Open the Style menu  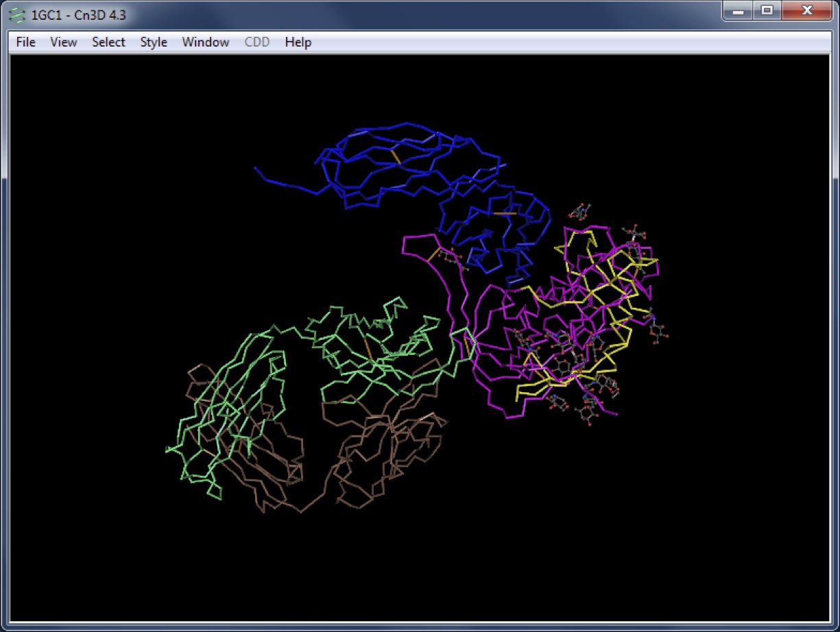pyautogui.click(x=154, y=42)
